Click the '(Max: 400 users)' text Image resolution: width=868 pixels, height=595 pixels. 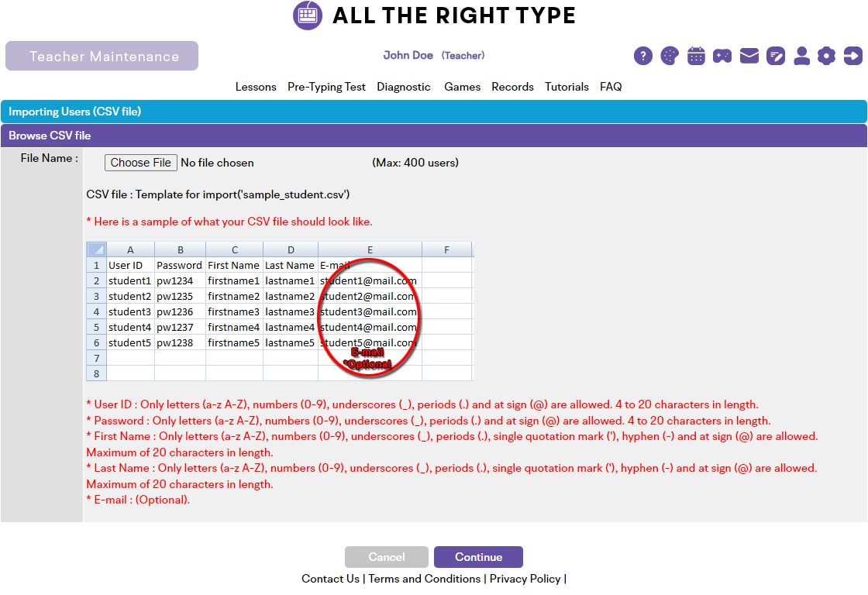415,163
